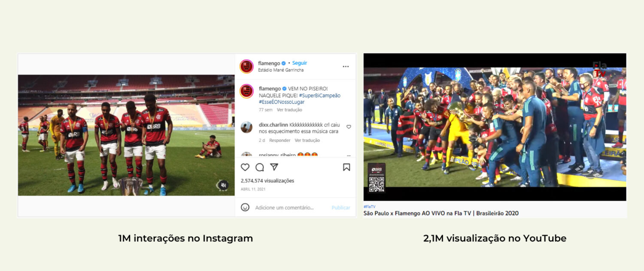Screen dimensions: 644x271
Task: Open #EsseÉONossoLugar hashtag
Action: tap(280, 102)
